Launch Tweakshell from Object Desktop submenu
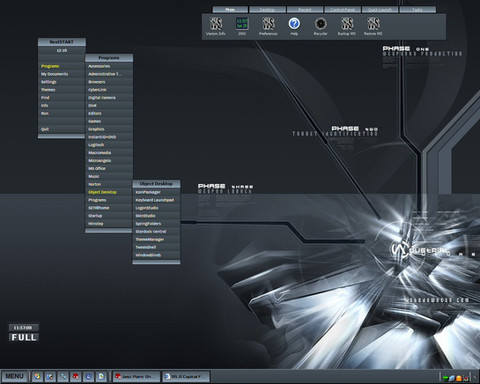 pos(156,247)
